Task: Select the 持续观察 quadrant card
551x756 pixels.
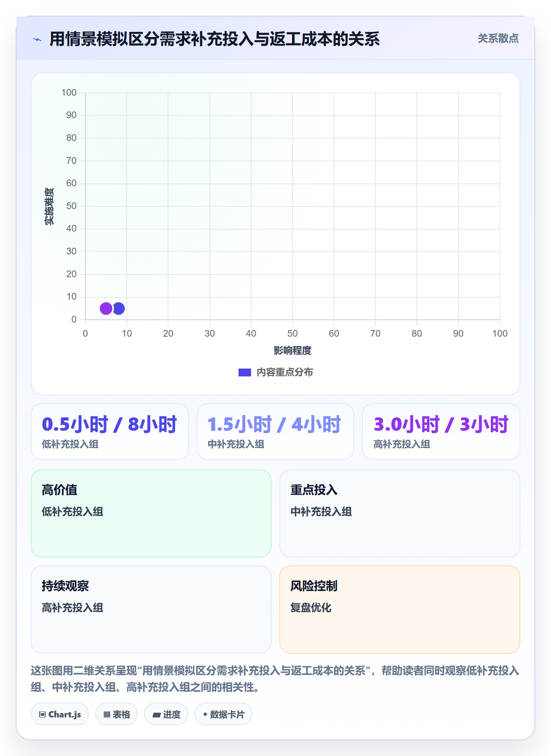Action: [151, 610]
